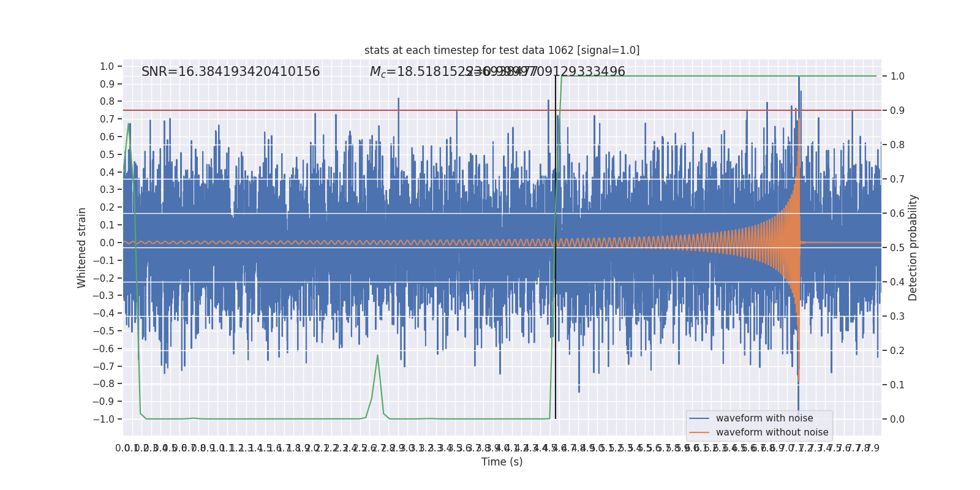
Task: Click the plot title text
Action: coord(502,50)
